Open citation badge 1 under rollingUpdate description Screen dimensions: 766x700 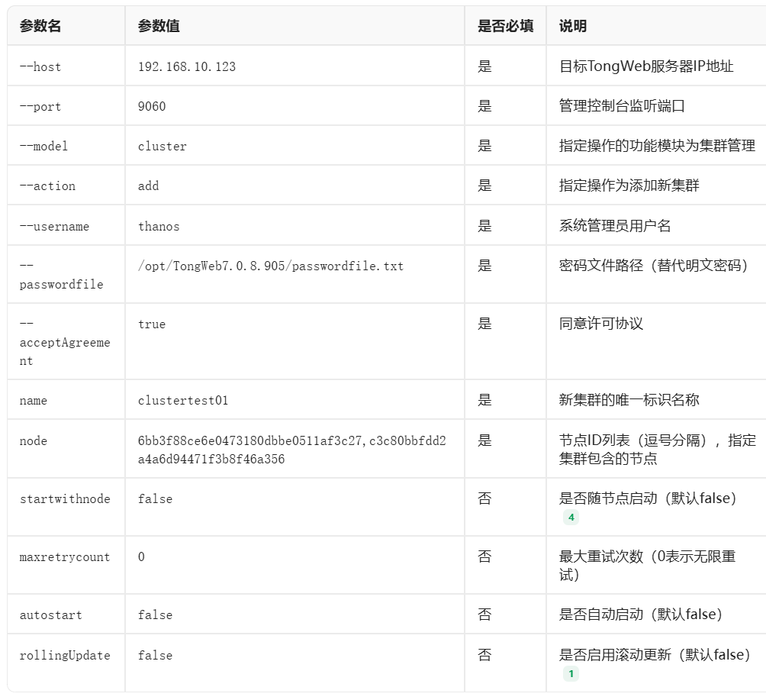[571, 673]
